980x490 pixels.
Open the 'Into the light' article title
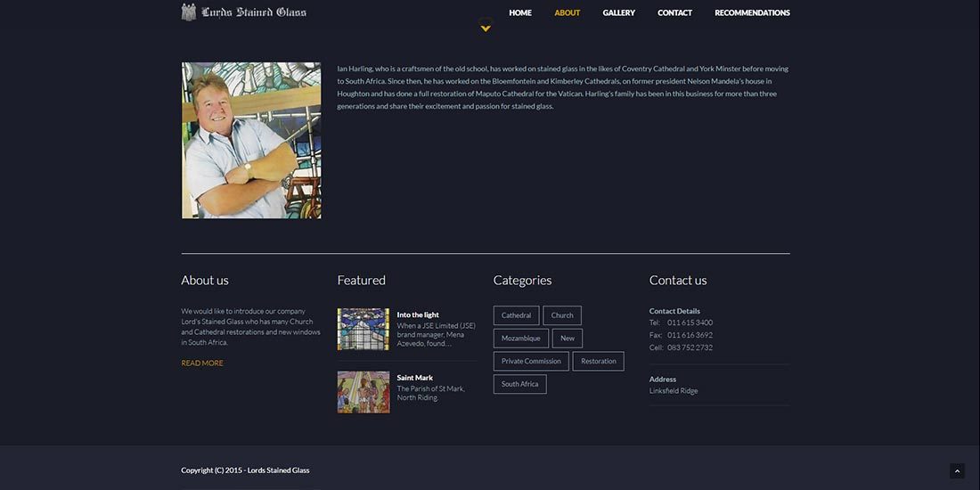click(418, 314)
